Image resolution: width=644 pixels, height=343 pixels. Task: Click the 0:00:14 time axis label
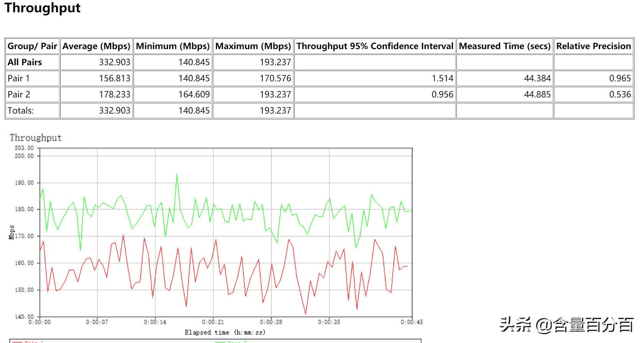pyautogui.click(x=155, y=322)
